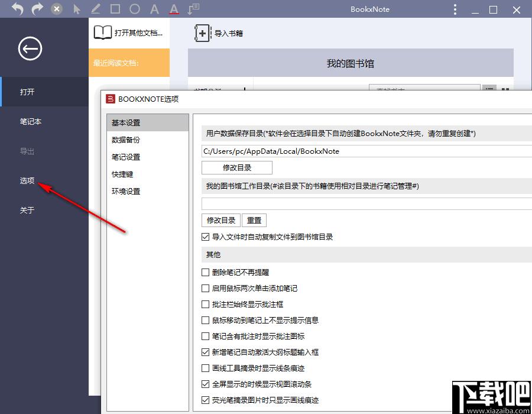
Task: Select the pencil drawing tool
Action: (96, 9)
